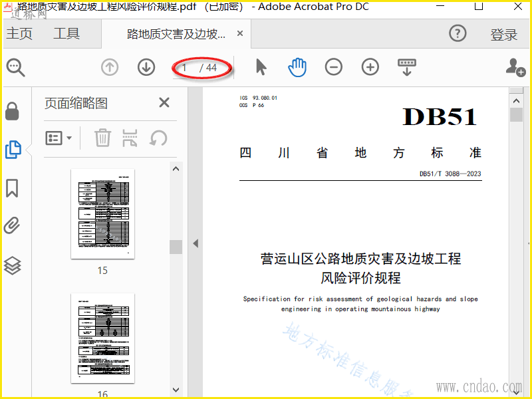
Task: Close the document tab
Action: (x=240, y=34)
